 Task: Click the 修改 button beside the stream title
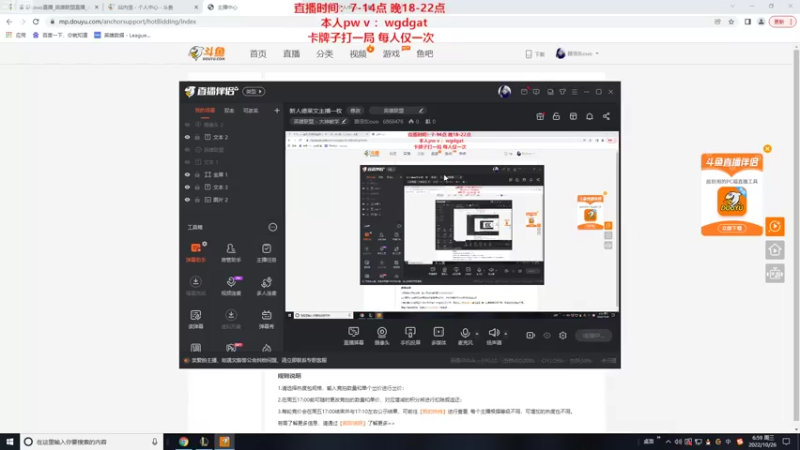tap(355, 111)
